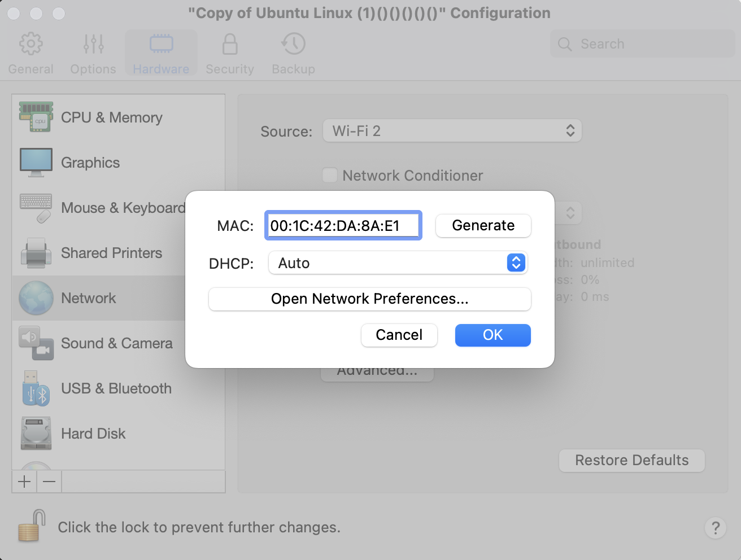This screenshot has width=741, height=560.
Task: Add a device with plus button
Action: click(x=24, y=482)
